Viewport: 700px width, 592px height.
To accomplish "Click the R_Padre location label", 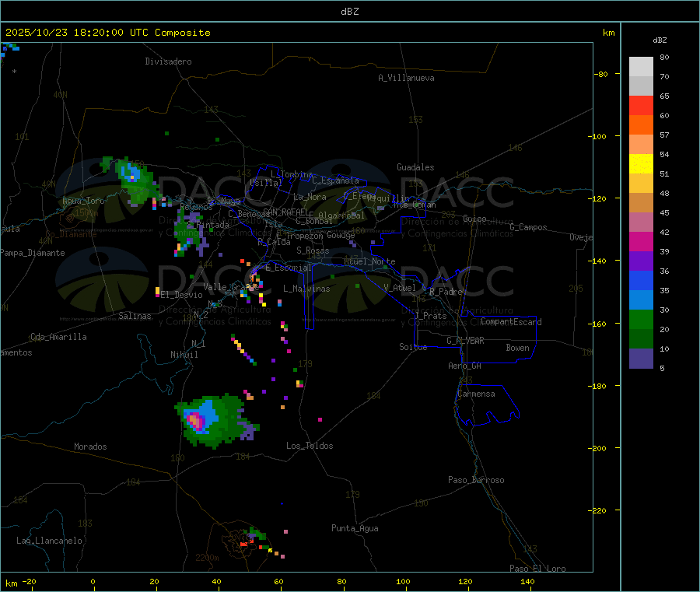I will (x=446, y=292).
